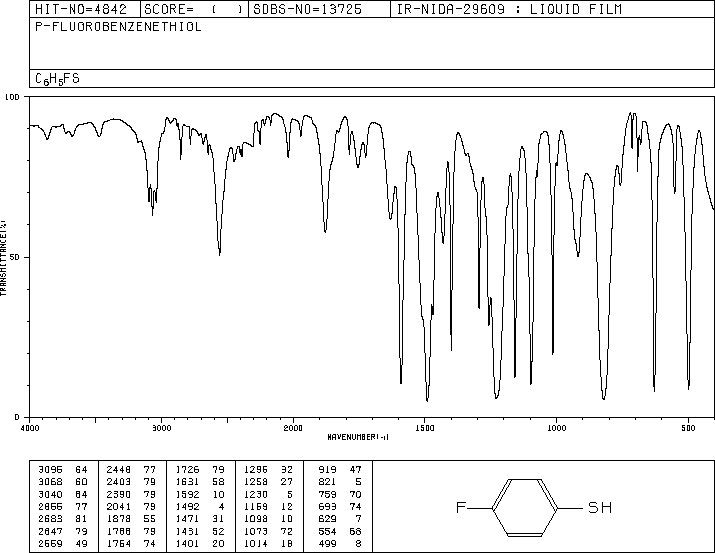Click the 1500 wavenumber axis label

click(425, 428)
